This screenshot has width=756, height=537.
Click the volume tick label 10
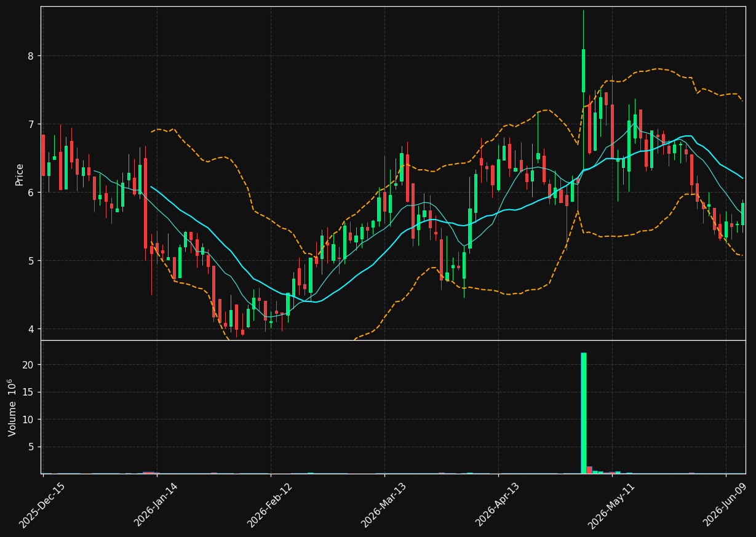(x=29, y=420)
